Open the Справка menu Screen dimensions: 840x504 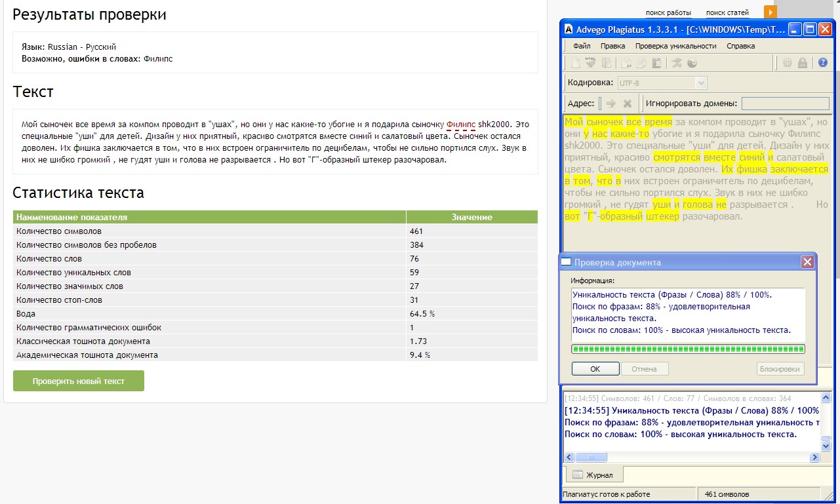click(740, 46)
